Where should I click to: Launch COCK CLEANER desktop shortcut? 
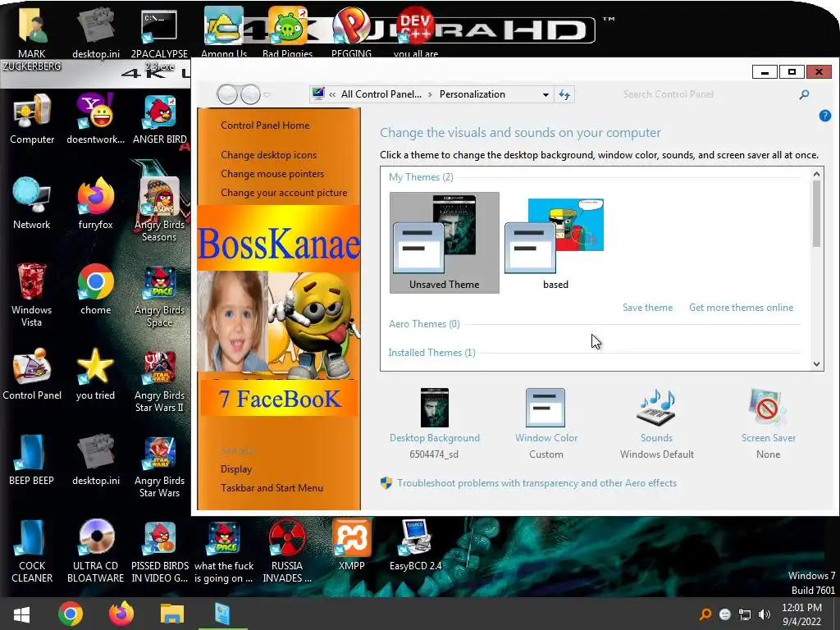pos(32,550)
